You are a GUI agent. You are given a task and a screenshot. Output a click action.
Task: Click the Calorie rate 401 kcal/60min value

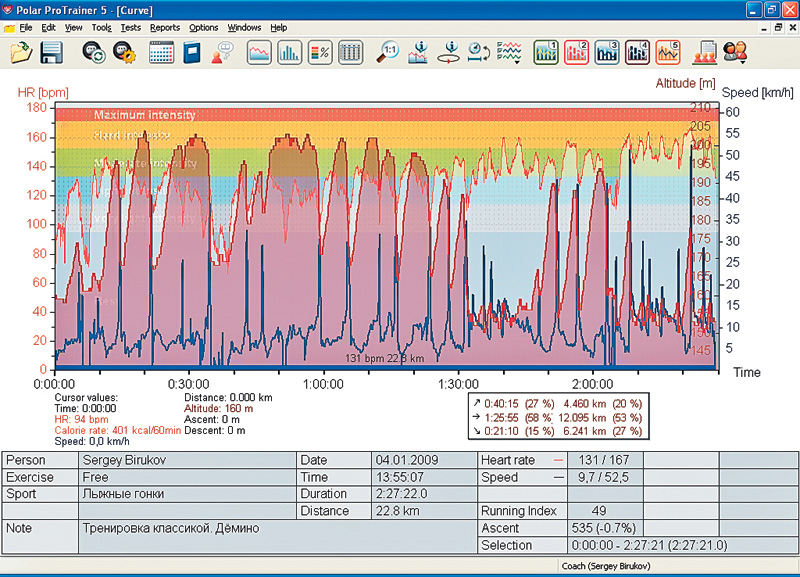coord(117,431)
